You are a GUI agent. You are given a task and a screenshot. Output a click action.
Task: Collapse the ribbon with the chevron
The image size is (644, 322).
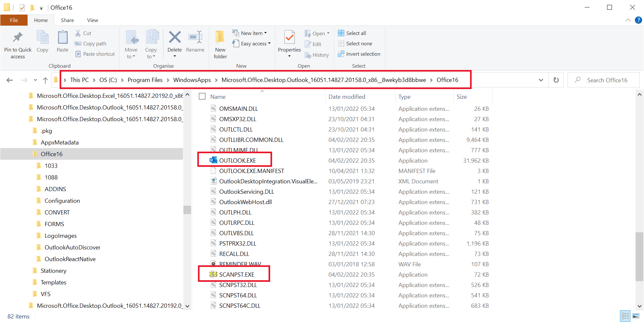point(628,20)
